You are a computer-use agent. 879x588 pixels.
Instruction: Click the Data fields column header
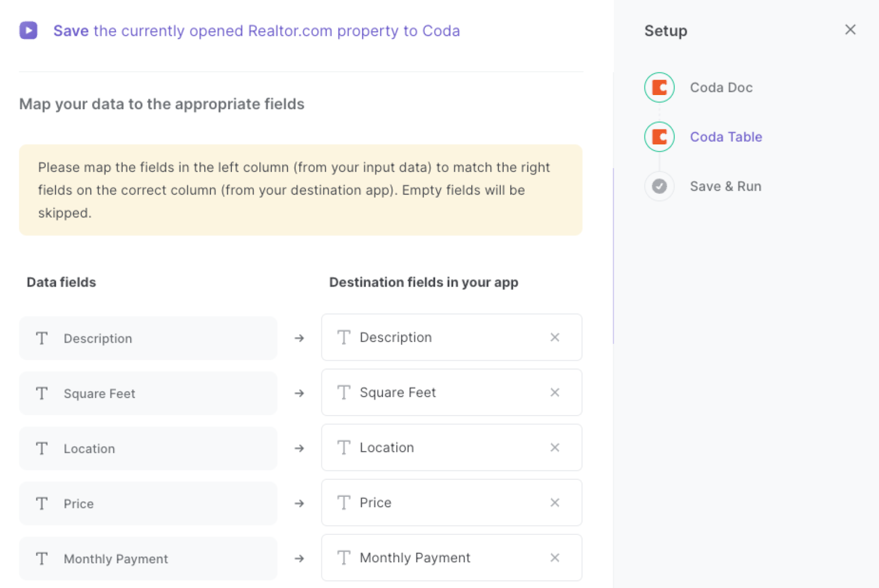tap(62, 282)
